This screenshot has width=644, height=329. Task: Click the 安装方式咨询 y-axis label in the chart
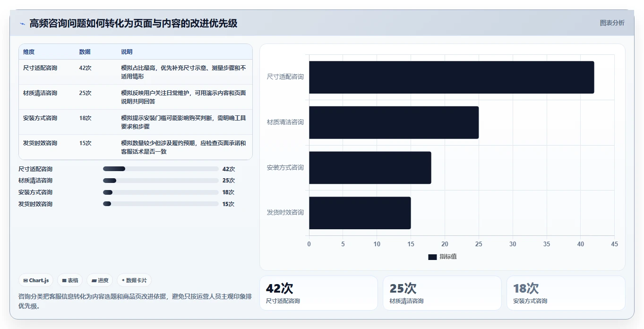285,167
